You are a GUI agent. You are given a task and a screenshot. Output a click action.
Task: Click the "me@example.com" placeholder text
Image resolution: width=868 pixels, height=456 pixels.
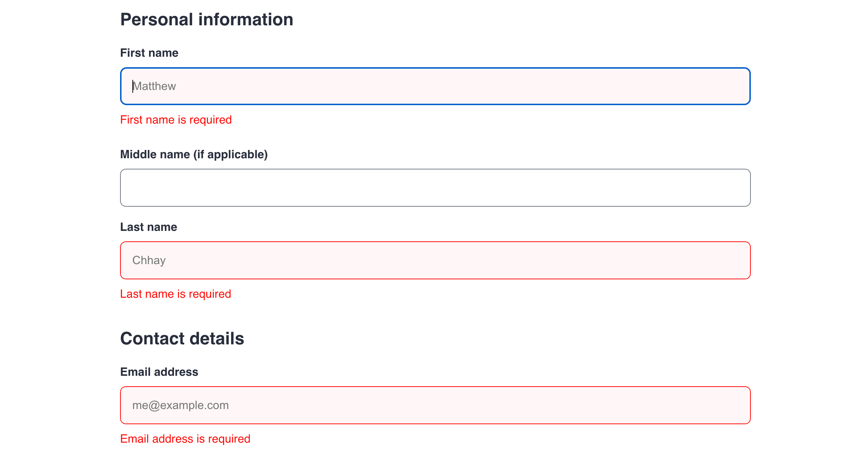180,405
